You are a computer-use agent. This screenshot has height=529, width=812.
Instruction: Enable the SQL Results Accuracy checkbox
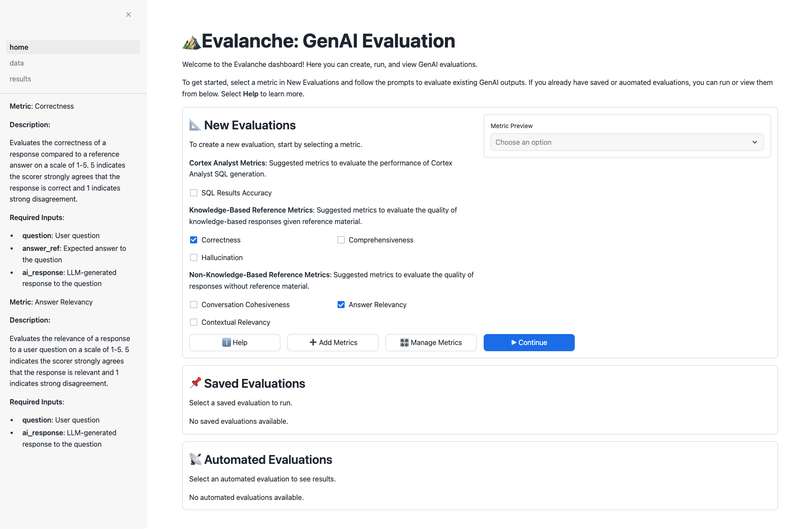point(194,193)
